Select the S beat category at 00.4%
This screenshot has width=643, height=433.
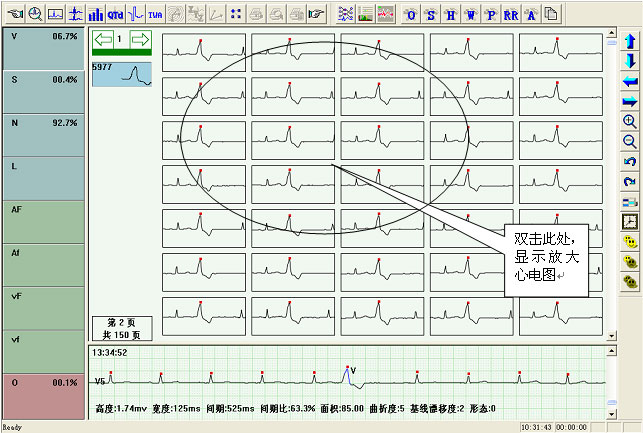[43, 92]
